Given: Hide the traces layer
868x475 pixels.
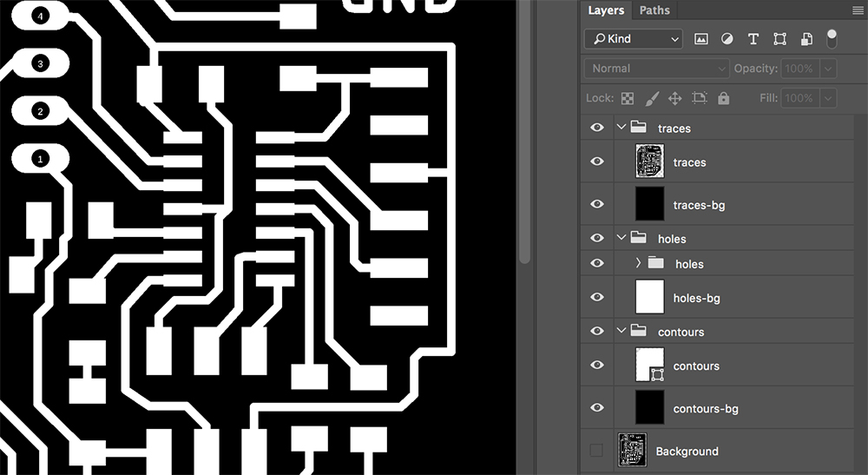Looking at the screenshot, I should point(597,162).
